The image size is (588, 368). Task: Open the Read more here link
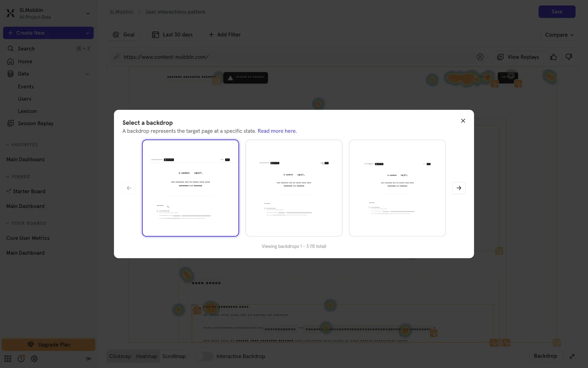tap(277, 131)
